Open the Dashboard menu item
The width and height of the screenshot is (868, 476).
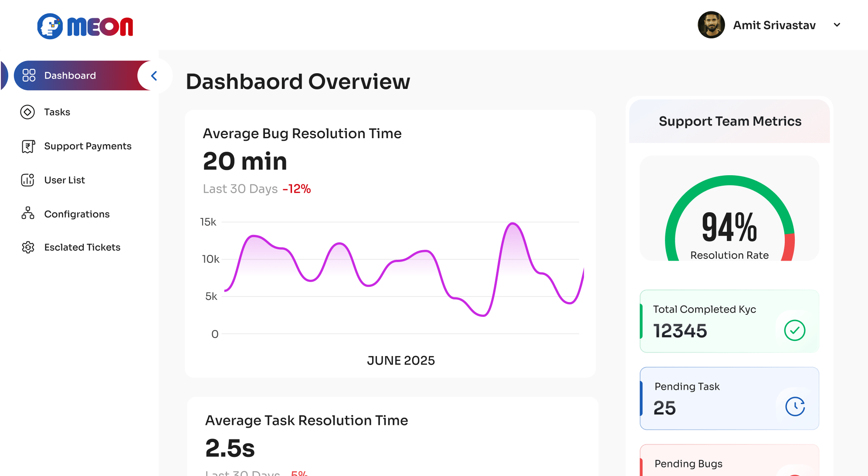(x=83, y=75)
